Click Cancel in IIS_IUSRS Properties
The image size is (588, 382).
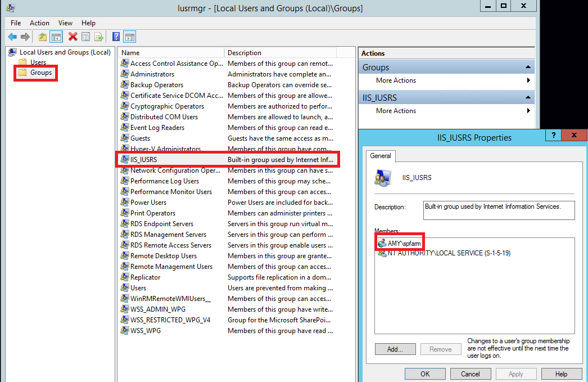coord(471,374)
